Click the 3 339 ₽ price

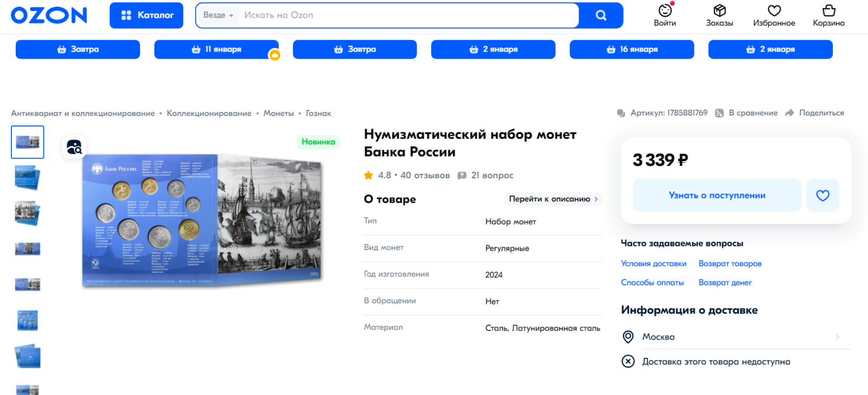(660, 160)
